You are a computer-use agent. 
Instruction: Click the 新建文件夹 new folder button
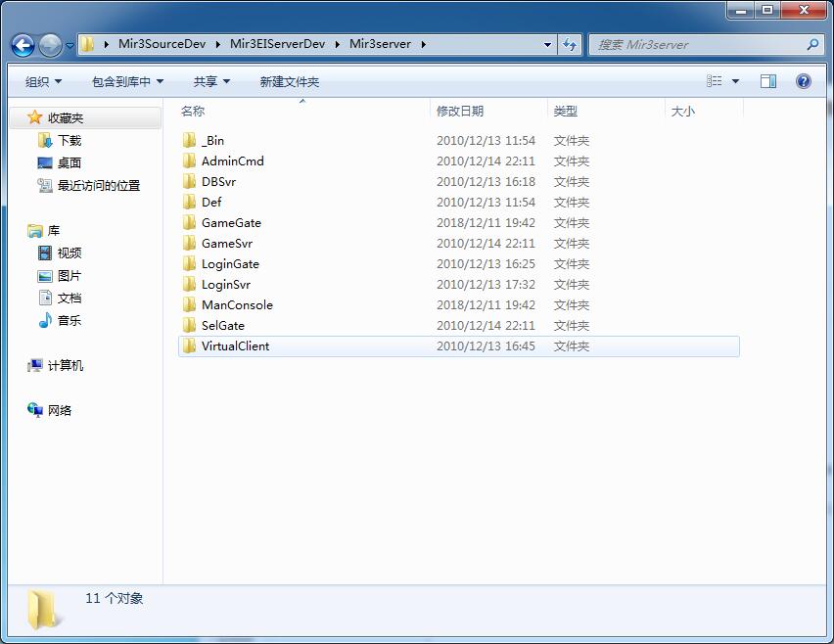(289, 81)
